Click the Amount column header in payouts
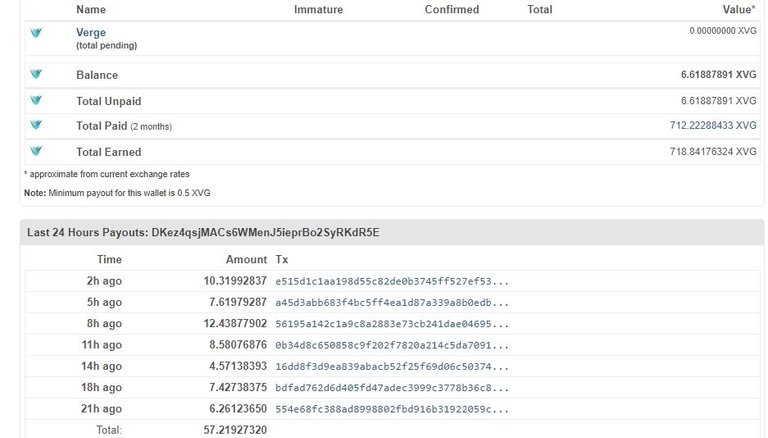 (x=246, y=259)
